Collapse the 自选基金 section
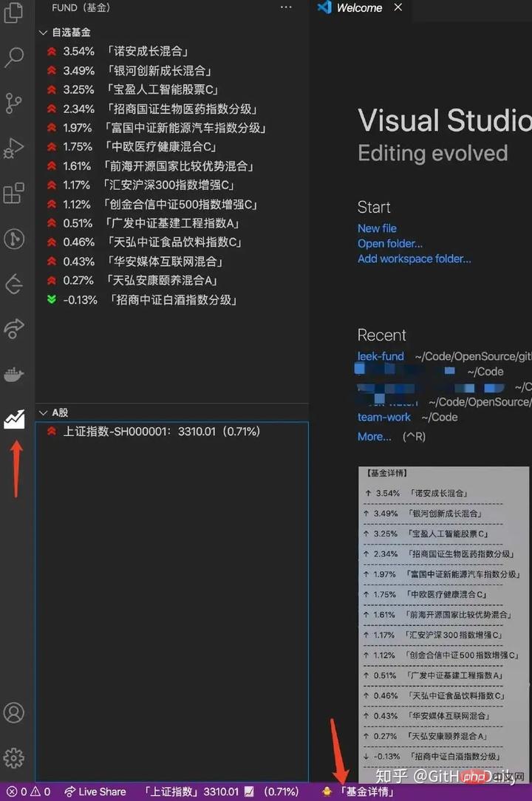 (x=43, y=33)
